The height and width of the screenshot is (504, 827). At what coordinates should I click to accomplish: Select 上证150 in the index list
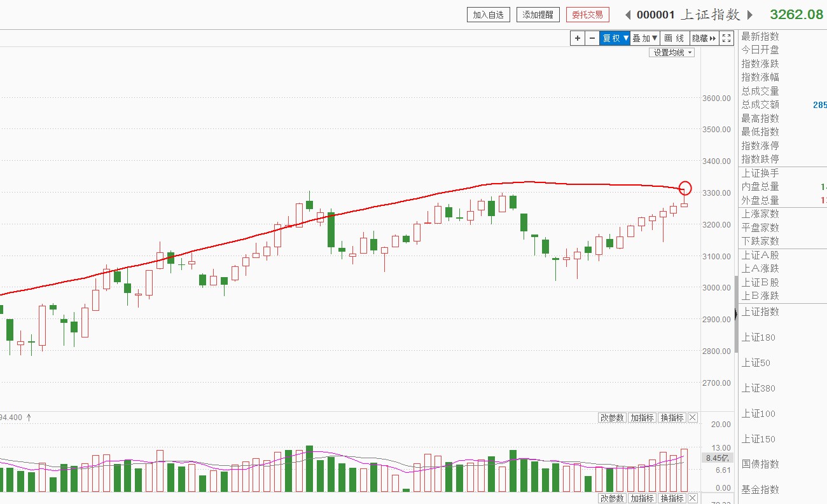[x=758, y=439]
